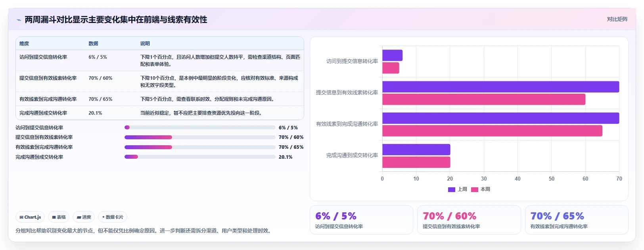Click the 说明 table column header
The height and width of the screenshot is (250, 644).
click(145, 44)
